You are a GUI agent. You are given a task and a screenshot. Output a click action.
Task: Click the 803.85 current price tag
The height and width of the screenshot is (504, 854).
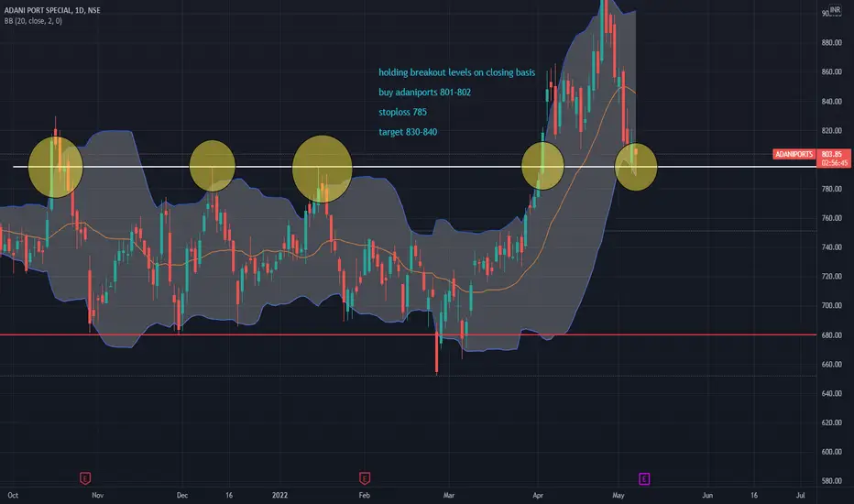pyautogui.click(x=833, y=154)
